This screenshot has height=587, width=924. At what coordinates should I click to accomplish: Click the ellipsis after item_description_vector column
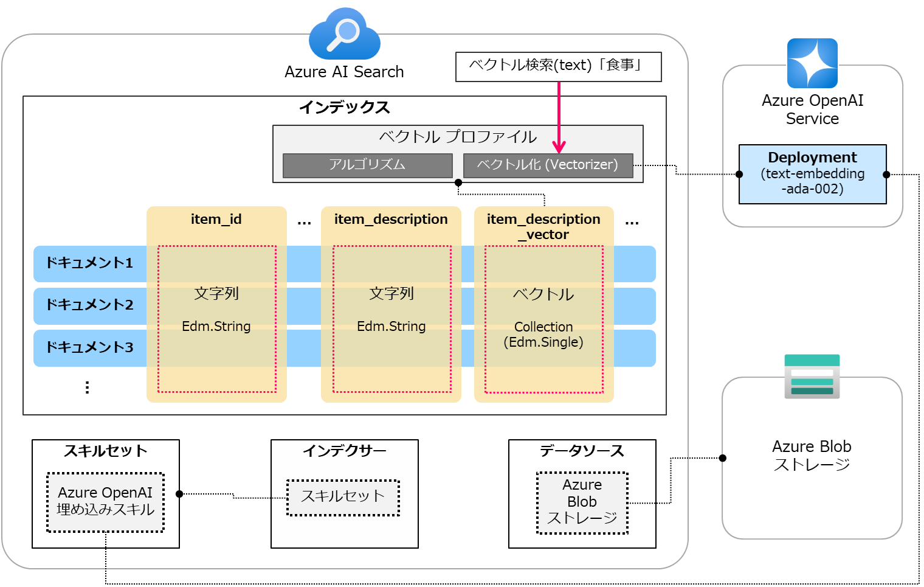[x=632, y=223]
